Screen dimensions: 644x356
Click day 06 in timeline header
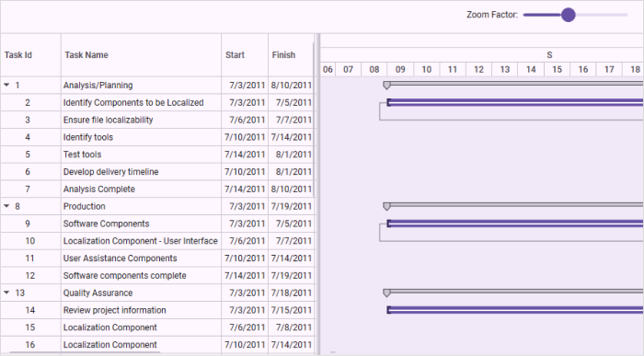tap(328, 69)
